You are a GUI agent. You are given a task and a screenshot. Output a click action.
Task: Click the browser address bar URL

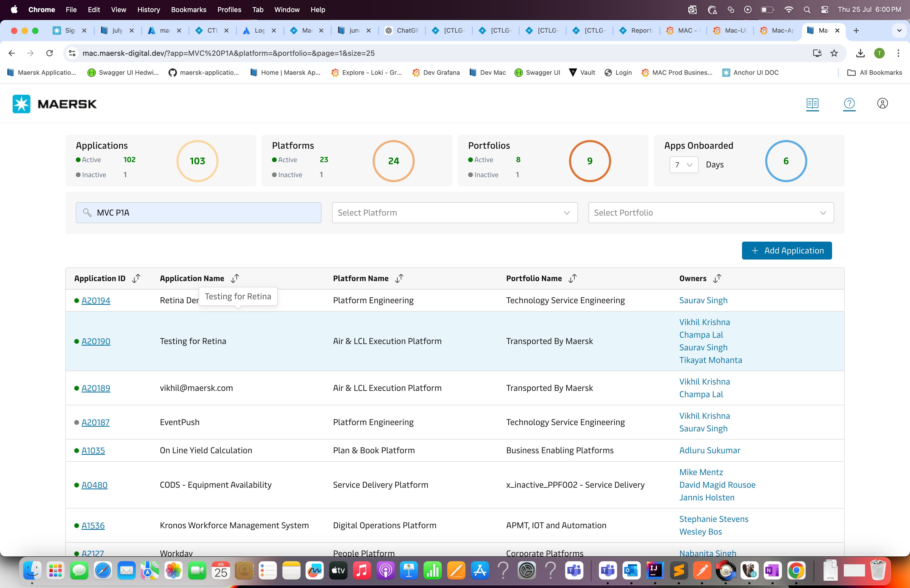click(228, 53)
